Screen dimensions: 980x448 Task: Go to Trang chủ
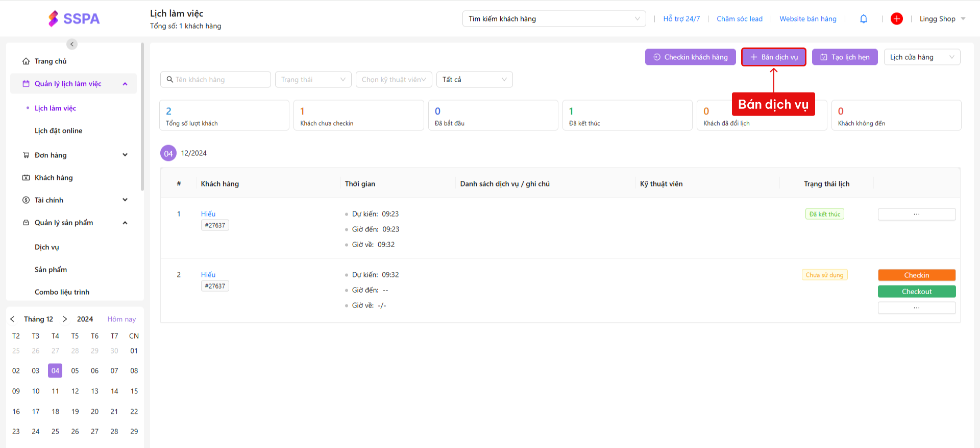pos(51,61)
